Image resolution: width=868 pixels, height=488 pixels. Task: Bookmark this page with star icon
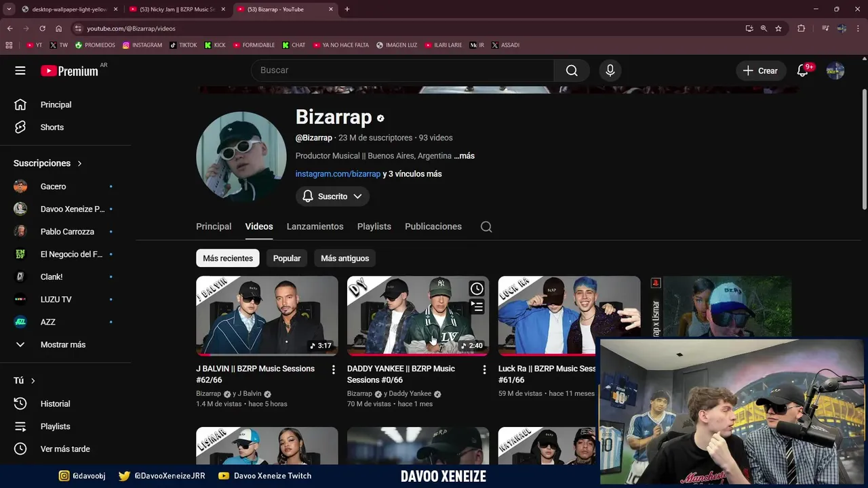click(x=778, y=28)
